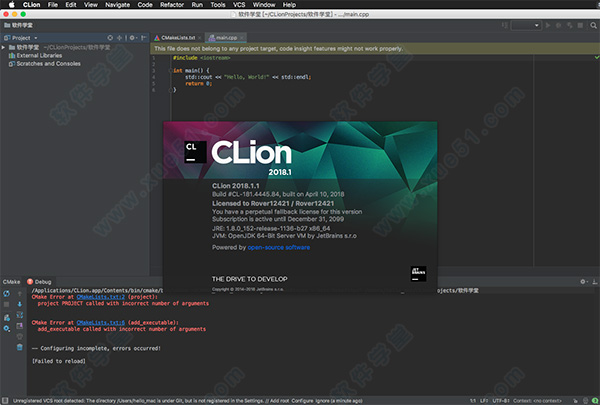Hide the Project tool window
This screenshot has width=600, height=405.
coord(143,38)
